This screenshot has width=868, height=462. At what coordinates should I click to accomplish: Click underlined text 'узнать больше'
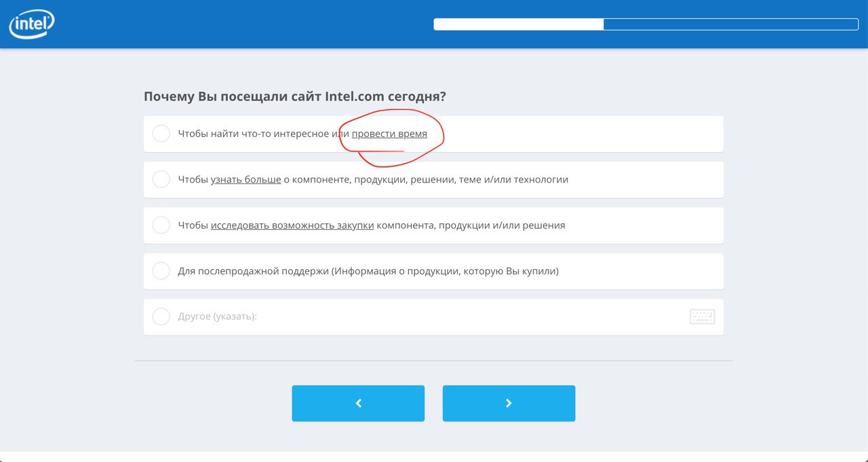tap(246, 180)
